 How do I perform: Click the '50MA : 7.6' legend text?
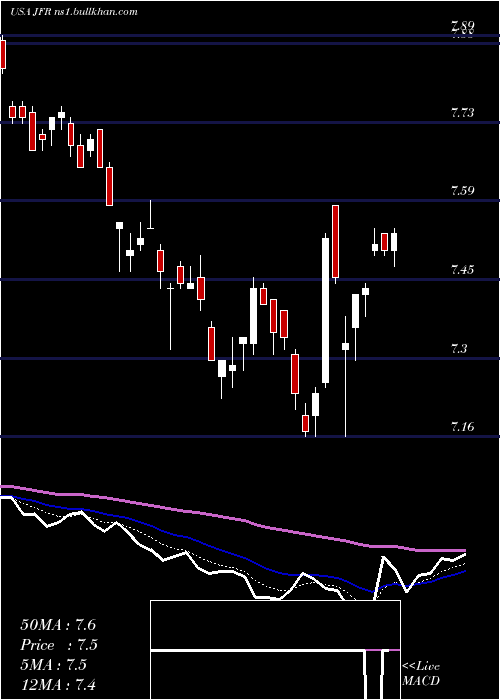(58, 625)
